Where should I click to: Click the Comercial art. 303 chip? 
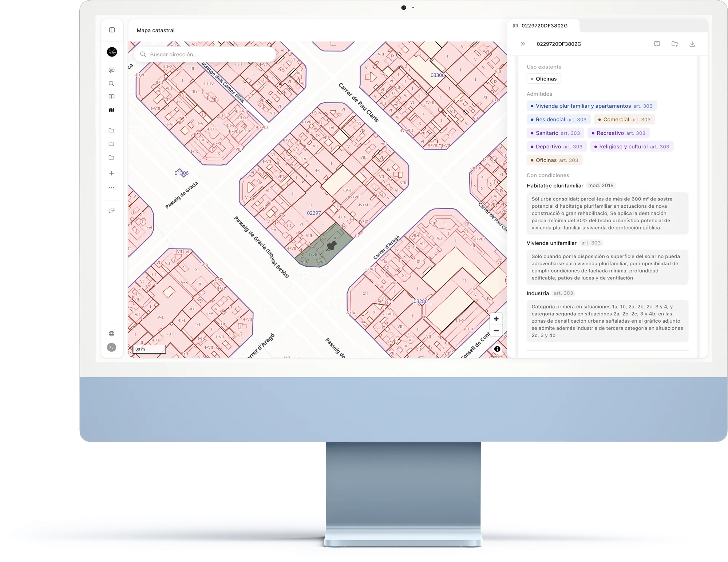point(625,119)
